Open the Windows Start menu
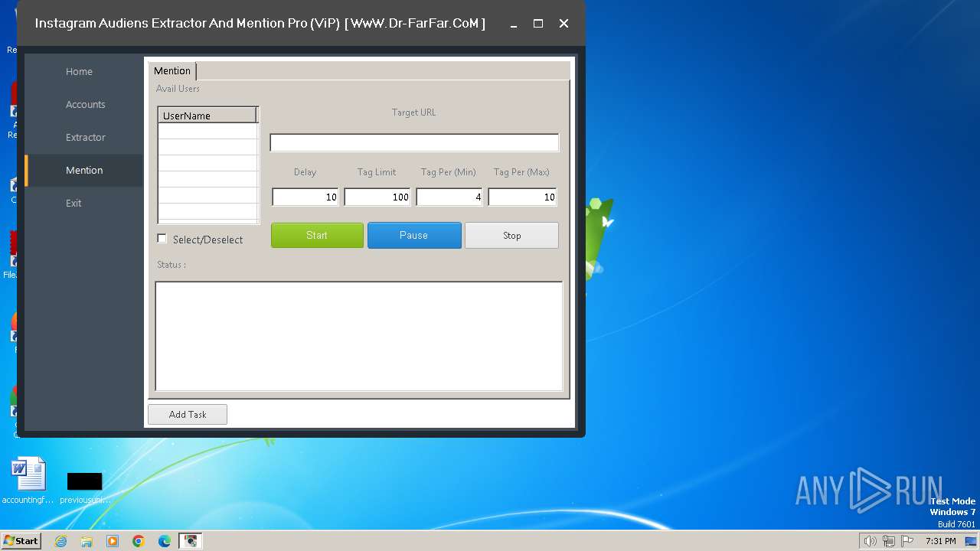The width and height of the screenshot is (980, 551). pyautogui.click(x=21, y=540)
